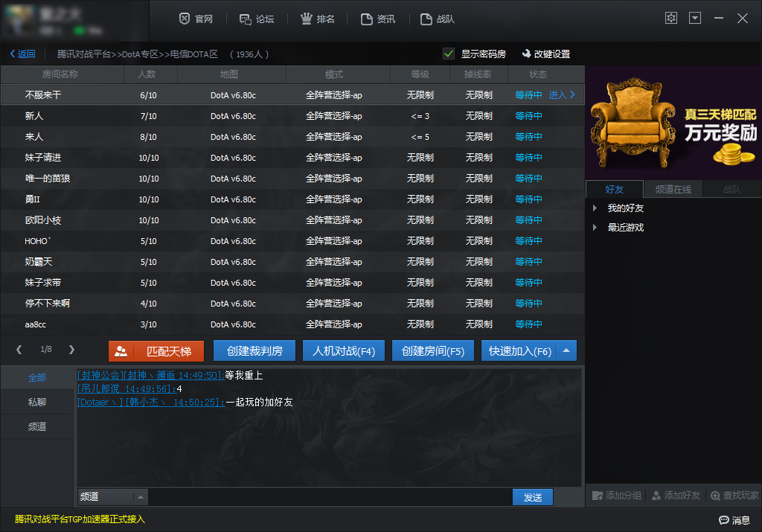The image size is (762, 532).
Task: Open the 排名 ranking icon
Action: (x=307, y=19)
